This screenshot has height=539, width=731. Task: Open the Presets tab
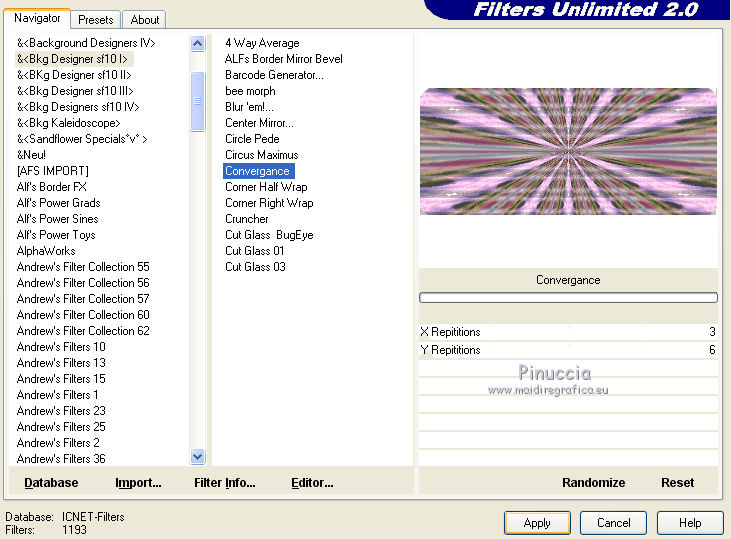tap(96, 20)
